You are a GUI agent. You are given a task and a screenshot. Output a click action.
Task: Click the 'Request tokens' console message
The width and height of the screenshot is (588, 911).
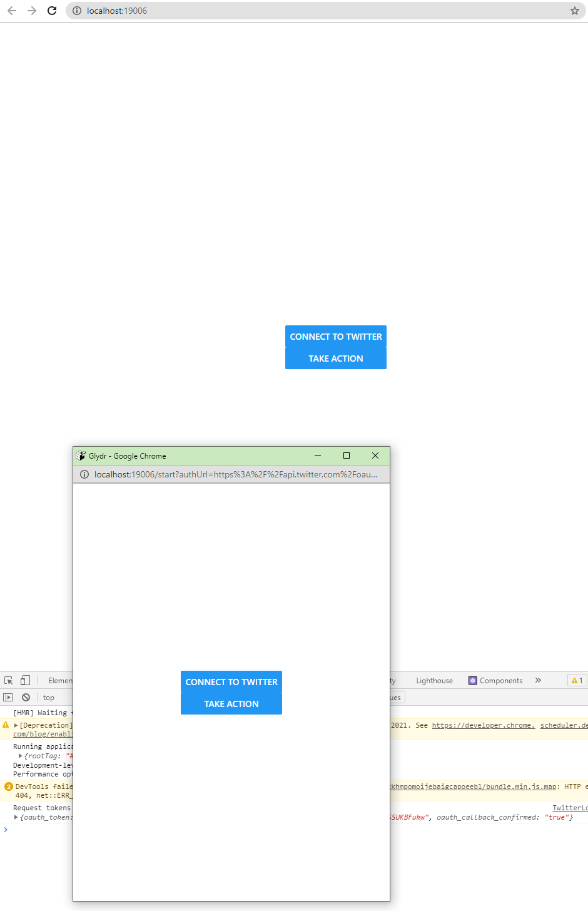pos(42,808)
